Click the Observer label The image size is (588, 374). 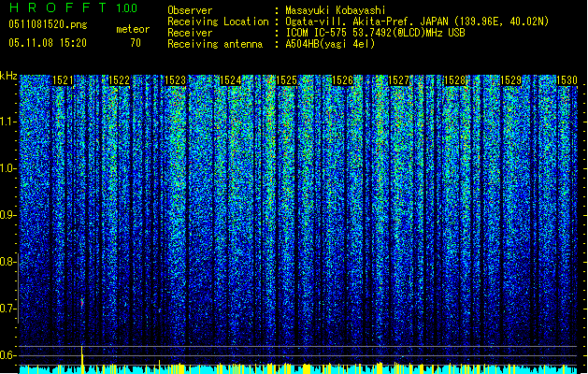click(x=190, y=10)
